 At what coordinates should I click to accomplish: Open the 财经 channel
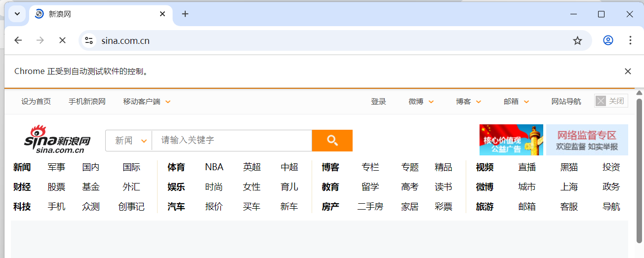(x=22, y=187)
